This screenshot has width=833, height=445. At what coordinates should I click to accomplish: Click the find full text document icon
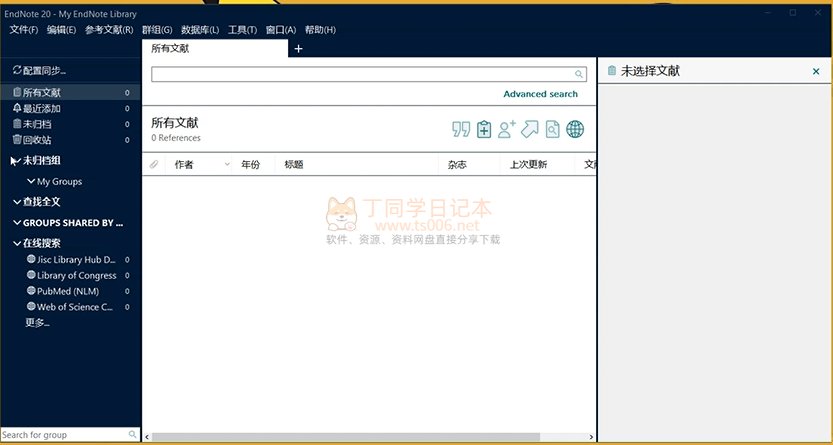tap(552, 129)
